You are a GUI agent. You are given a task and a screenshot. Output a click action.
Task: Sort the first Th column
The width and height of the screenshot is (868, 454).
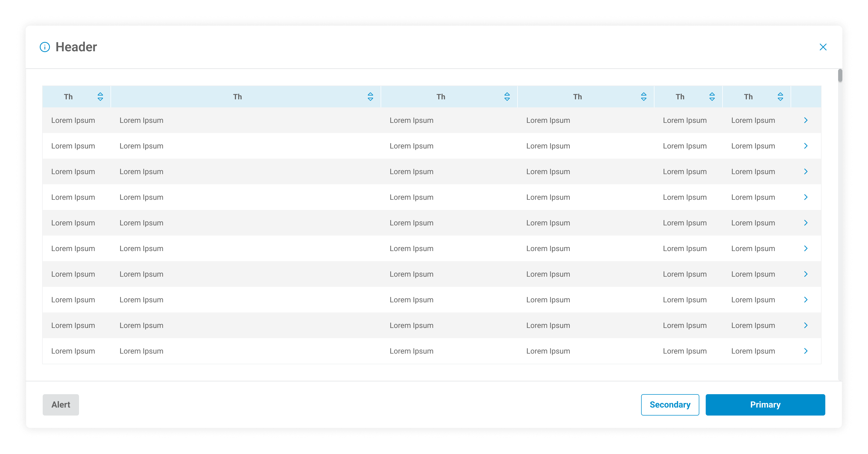[x=100, y=97]
